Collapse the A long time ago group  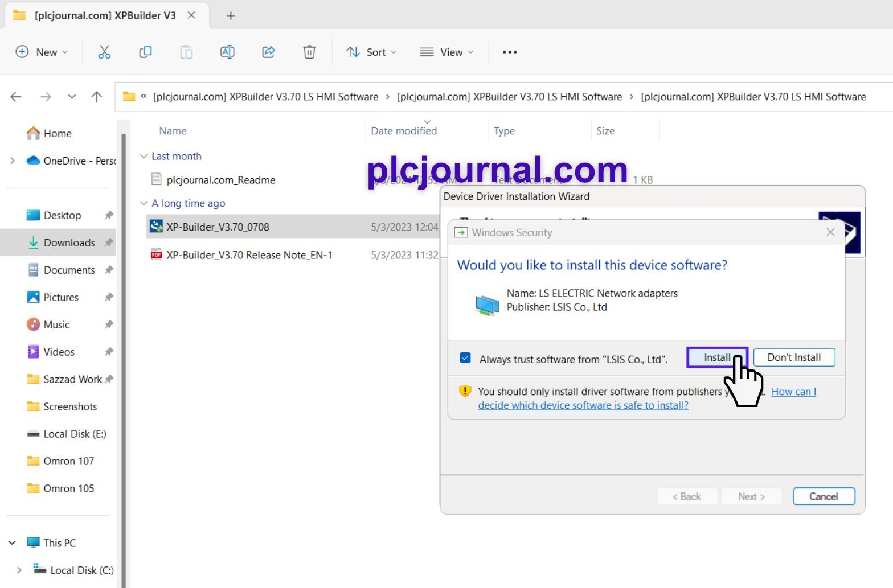tap(144, 203)
